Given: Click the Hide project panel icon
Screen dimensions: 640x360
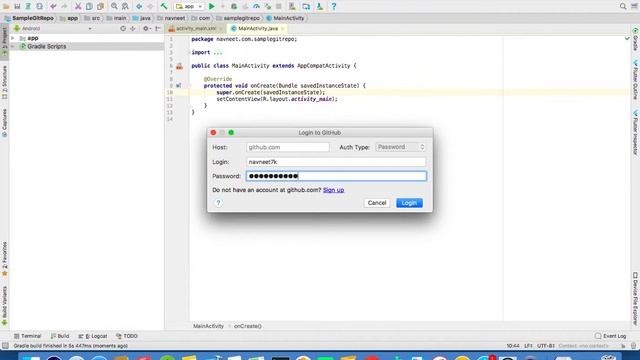Looking at the screenshot, I should click(158, 29).
